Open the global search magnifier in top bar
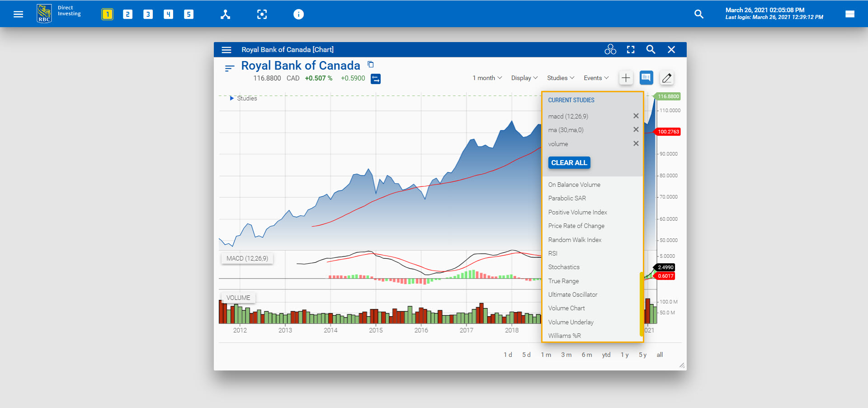 [x=699, y=14]
